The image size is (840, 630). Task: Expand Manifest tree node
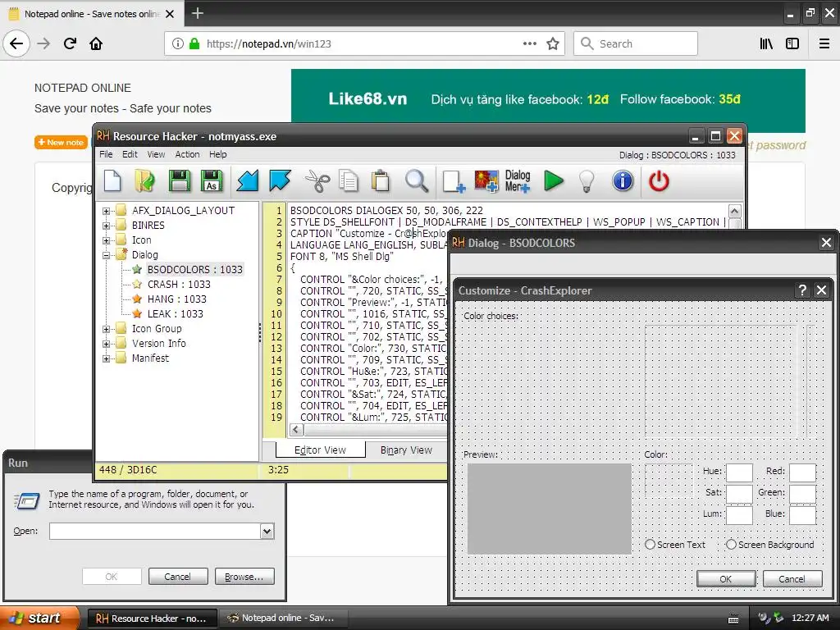[106, 358]
